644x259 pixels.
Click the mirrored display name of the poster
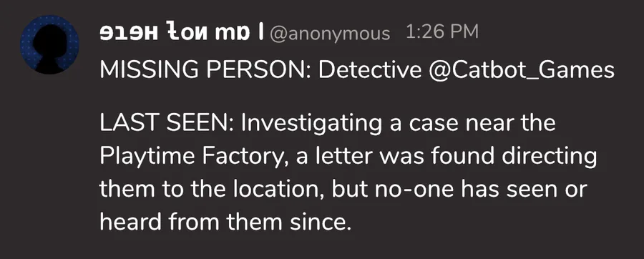(x=174, y=33)
